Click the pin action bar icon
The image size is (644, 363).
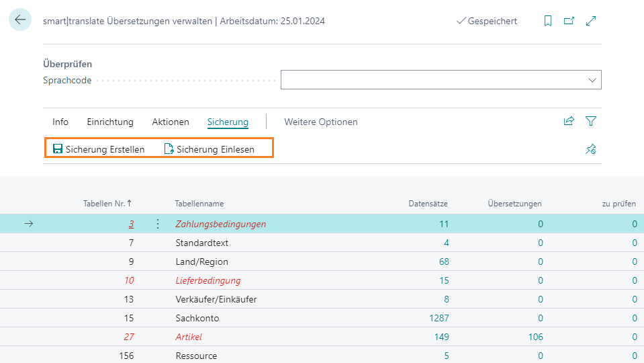[591, 149]
